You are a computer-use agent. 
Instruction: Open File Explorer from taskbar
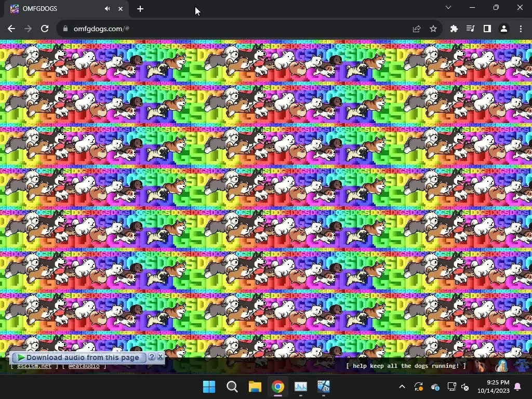[x=255, y=387]
